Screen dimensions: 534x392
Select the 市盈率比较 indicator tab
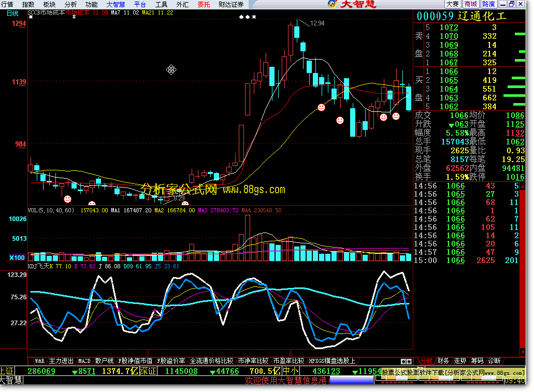(288, 361)
